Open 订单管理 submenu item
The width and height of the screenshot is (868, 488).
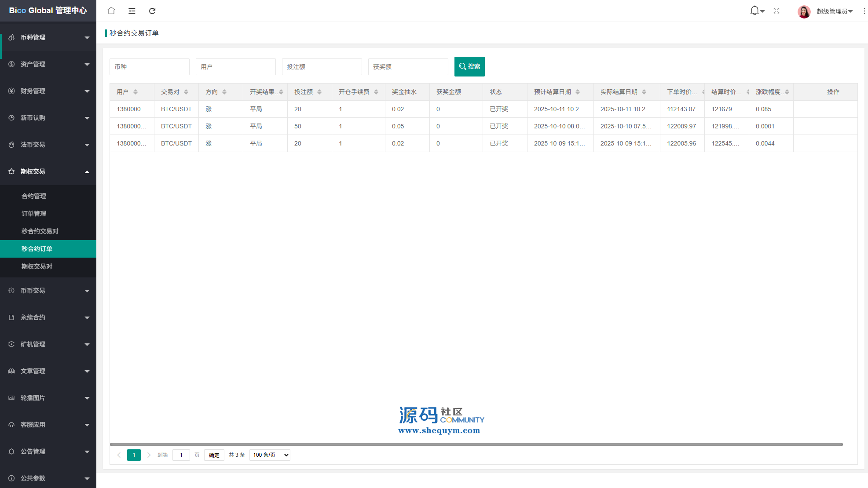(34, 214)
